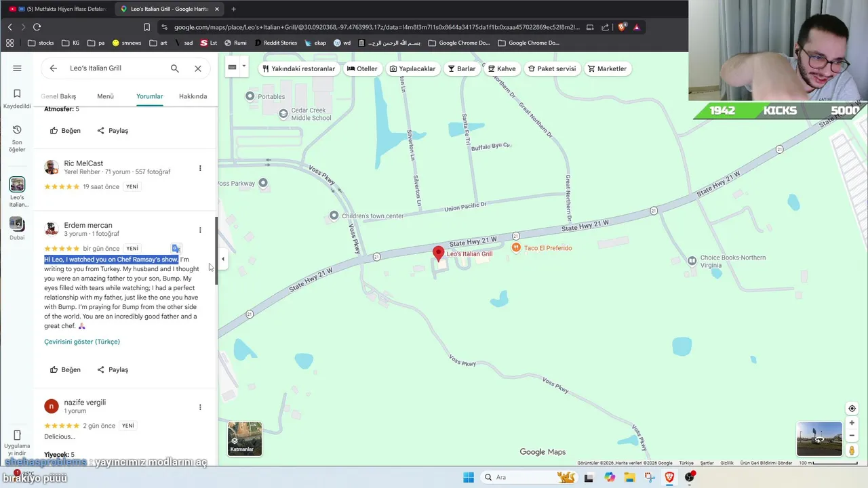868x488 pixels.
Task: Switch to Hakkında tab
Action: pos(193,96)
